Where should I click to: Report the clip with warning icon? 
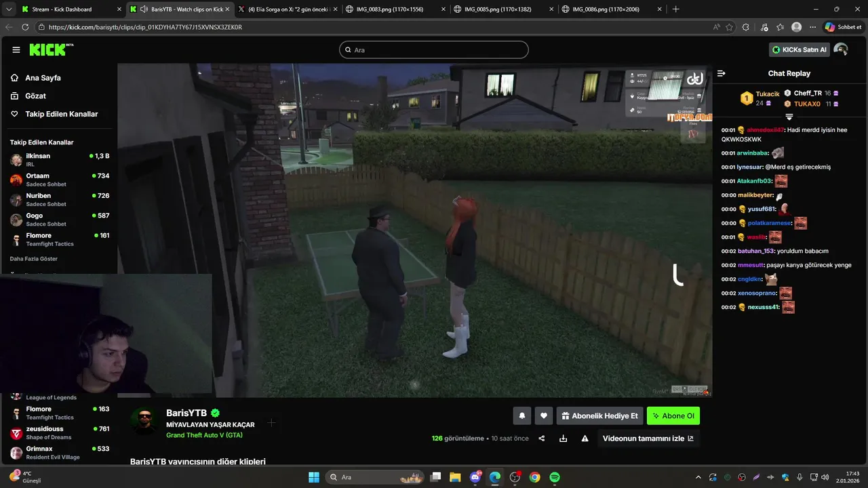(585, 439)
